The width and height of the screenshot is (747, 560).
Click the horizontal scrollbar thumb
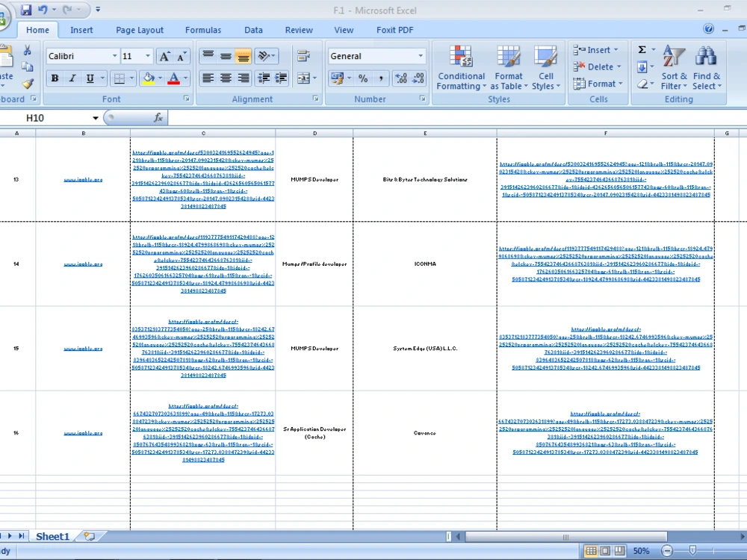566,537
